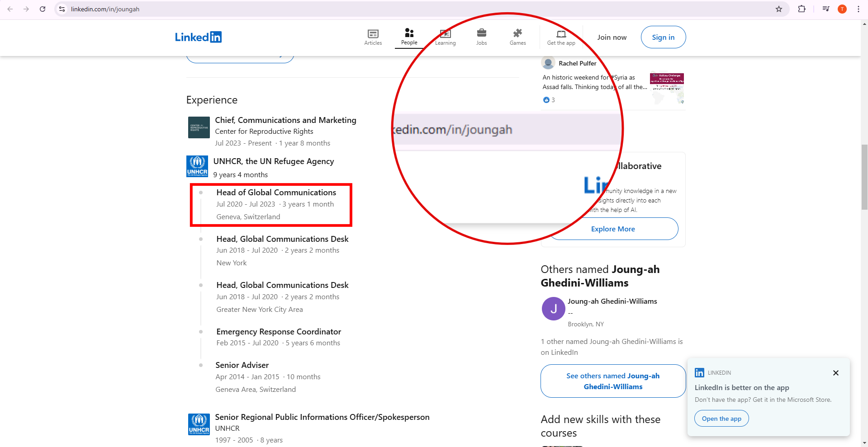Image resolution: width=868 pixels, height=447 pixels.
Task: Click the like reaction count 3
Action: click(549, 100)
